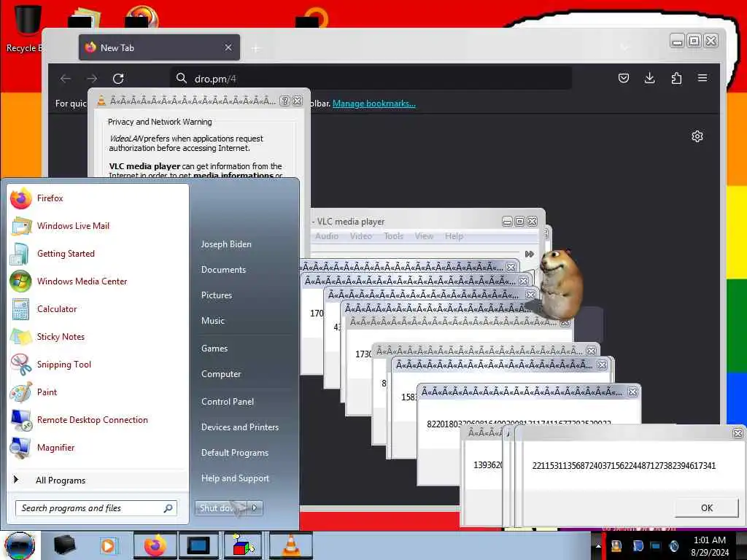Viewport: 747px width, 560px height.
Task: Click Firefox icon on the taskbar
Action: click(x=155, y=545)
